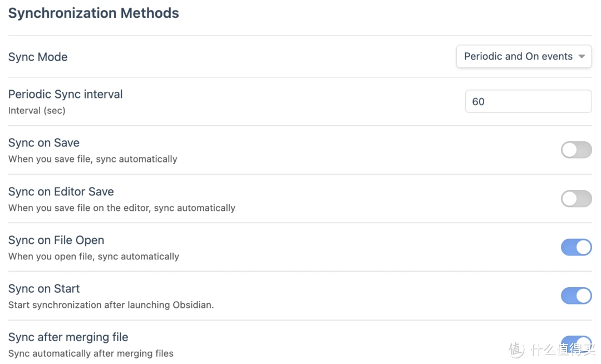Disable the Sync on File Open toggle
Viewport: 601px width, 364px height.
coord(576,247)
